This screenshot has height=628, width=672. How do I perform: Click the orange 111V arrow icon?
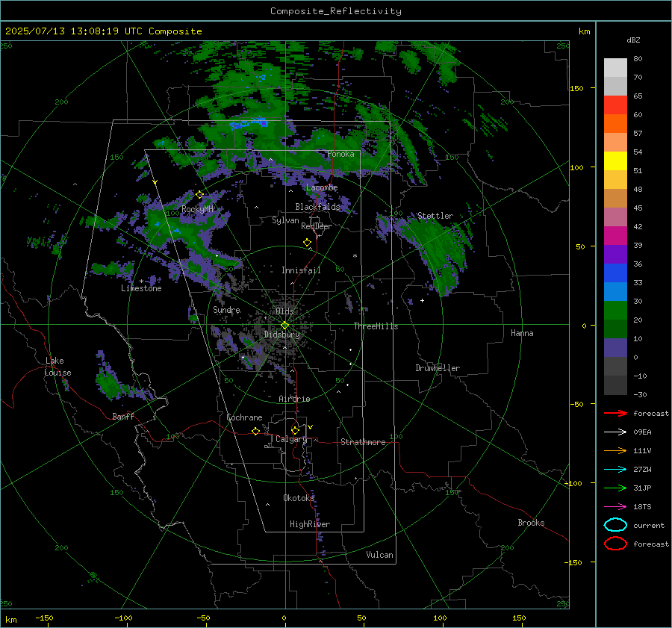click(615, 450)
